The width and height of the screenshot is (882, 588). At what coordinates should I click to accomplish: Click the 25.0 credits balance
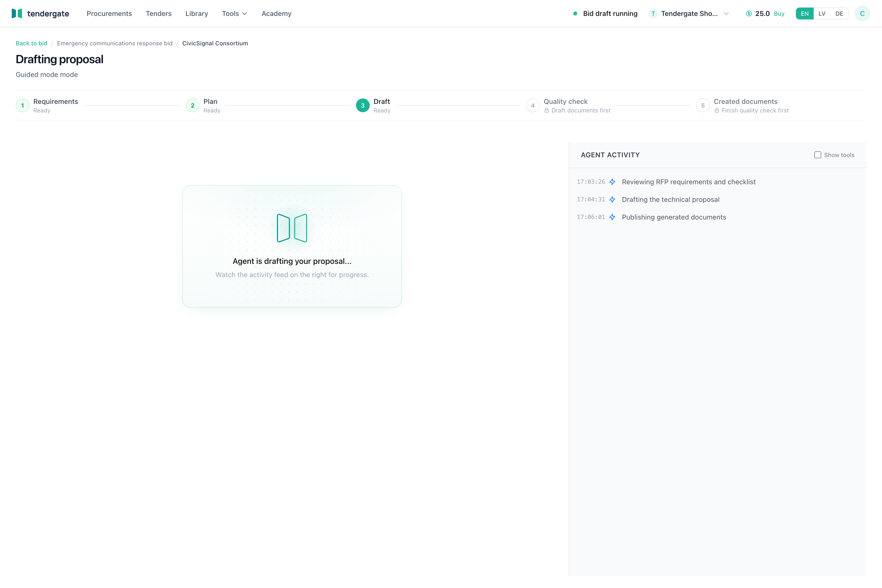click(762, 13)
